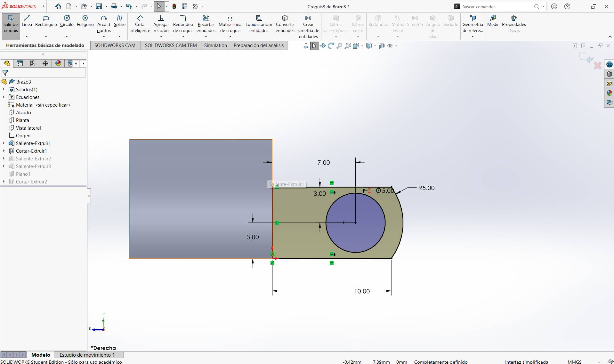Click the feature tree filter field
614x364 pixels.
tap(44, 73)
